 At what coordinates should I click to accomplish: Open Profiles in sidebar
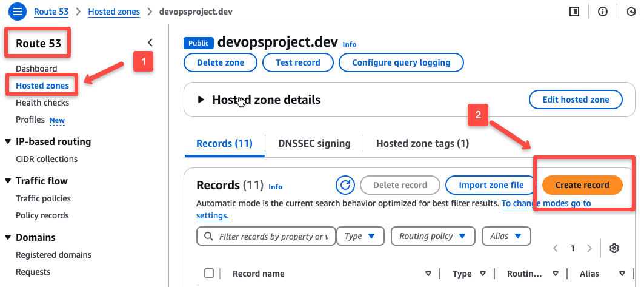point(30,120)
